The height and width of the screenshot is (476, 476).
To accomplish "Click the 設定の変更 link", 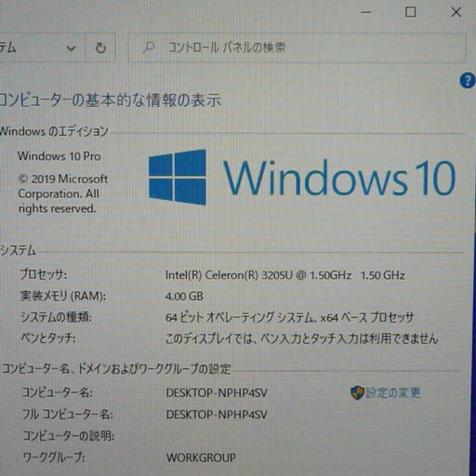I will pos(393,392).
